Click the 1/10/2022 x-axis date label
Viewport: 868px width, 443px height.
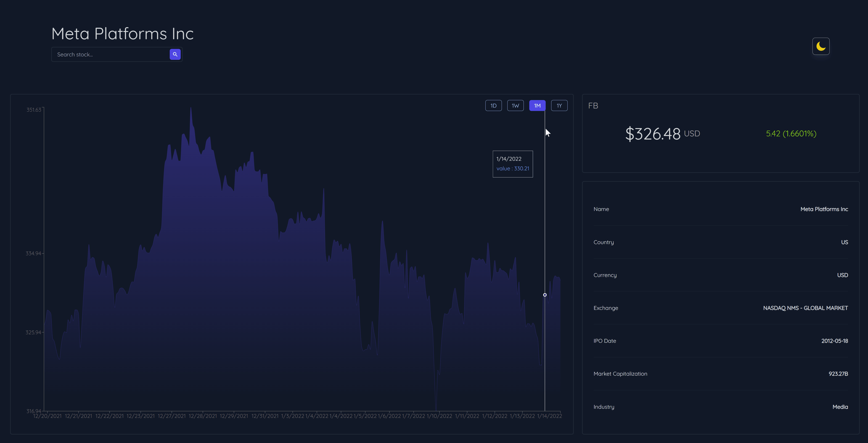pos(439,416)
